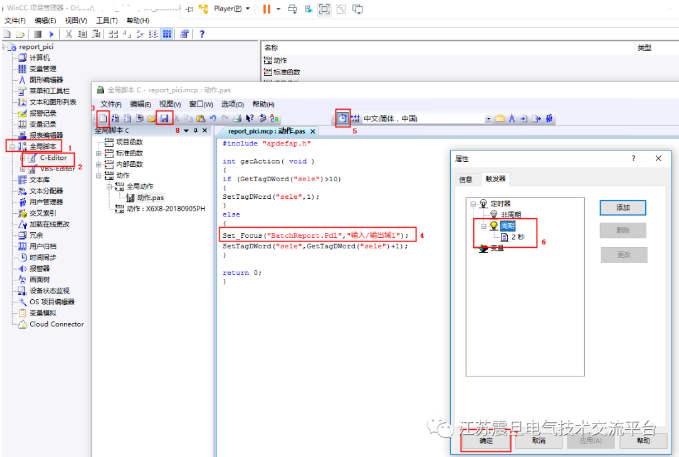
Task: Open the Player(P) dropdown
Action: [x=248, y=9]
